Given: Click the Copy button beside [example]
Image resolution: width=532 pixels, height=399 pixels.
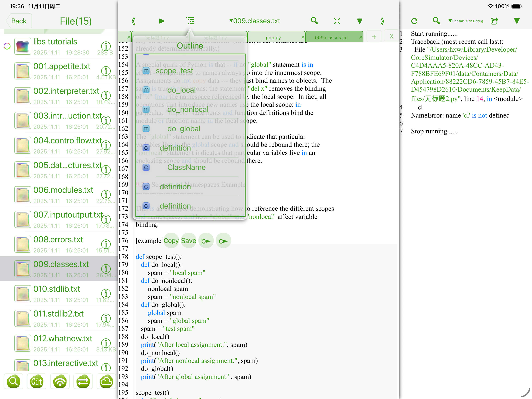Looking at the screenshot, I should coord(171,241).
